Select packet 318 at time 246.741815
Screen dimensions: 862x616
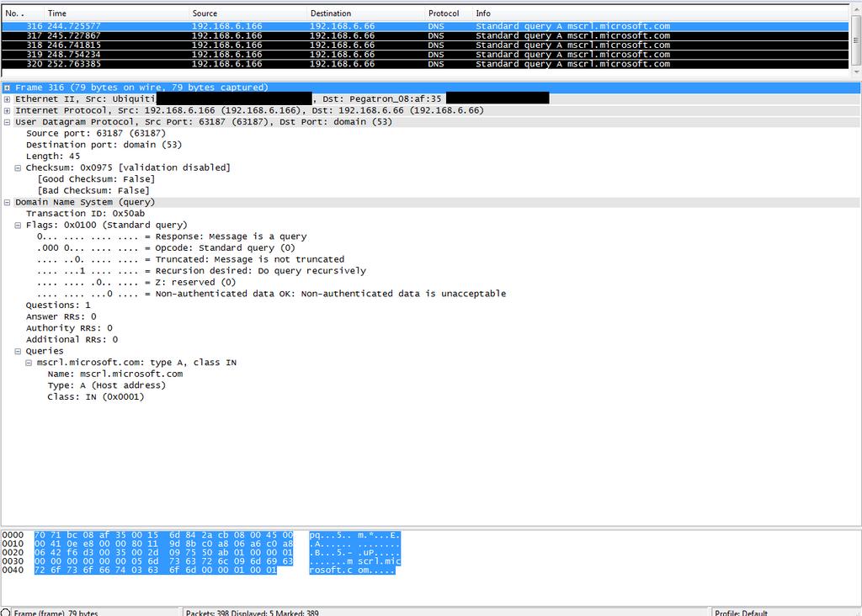pyautogui.click(x=425, y=45)
